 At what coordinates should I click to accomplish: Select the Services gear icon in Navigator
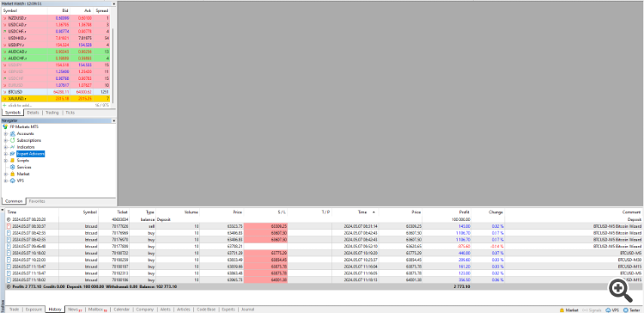(x=13, y=167)
